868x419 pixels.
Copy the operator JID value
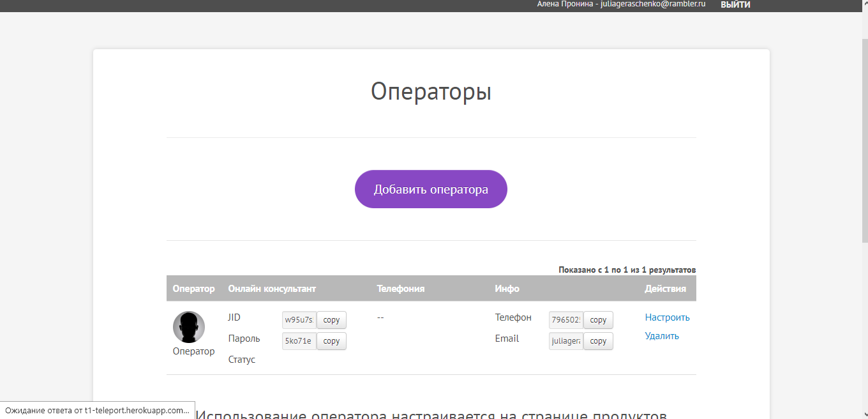[331, 319]
